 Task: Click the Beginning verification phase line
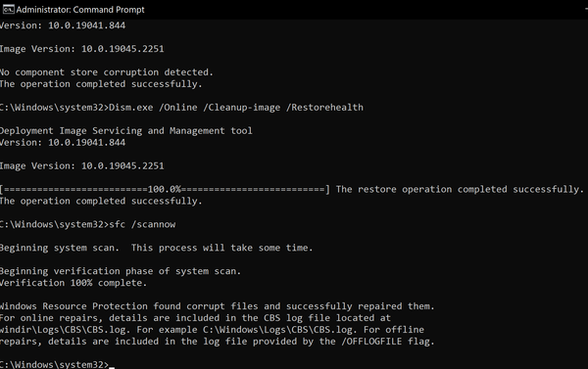[121, 271]
